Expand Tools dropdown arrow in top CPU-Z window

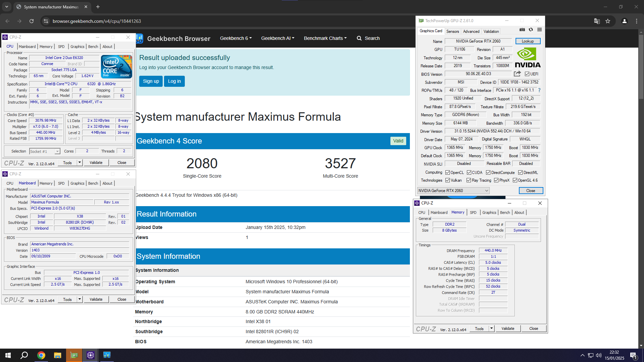click(79, 163)
